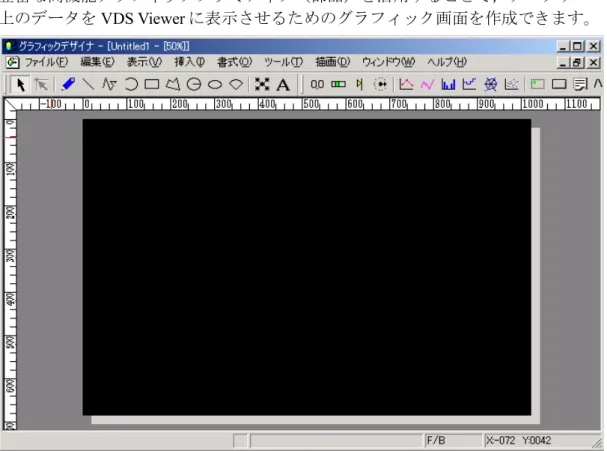The width and height of the screenshot is (607, 451).
Task: Insert a red line trend graph
Action: (406, 84)
